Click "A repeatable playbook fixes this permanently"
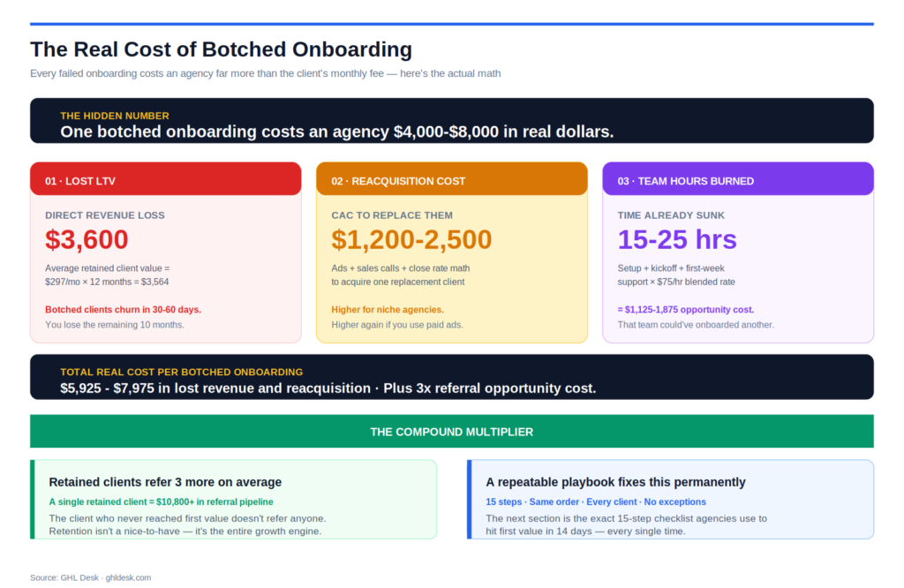 coord(615,482)
